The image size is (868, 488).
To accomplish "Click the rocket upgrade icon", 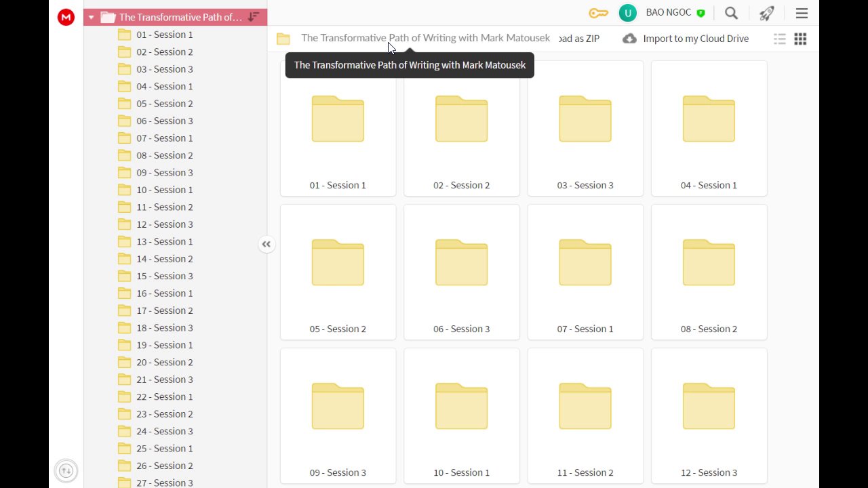I will (766, 13).
